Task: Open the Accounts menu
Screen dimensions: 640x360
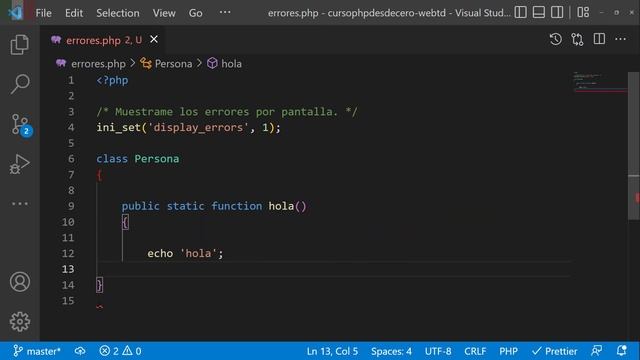Action: click(x=20, y=282)
